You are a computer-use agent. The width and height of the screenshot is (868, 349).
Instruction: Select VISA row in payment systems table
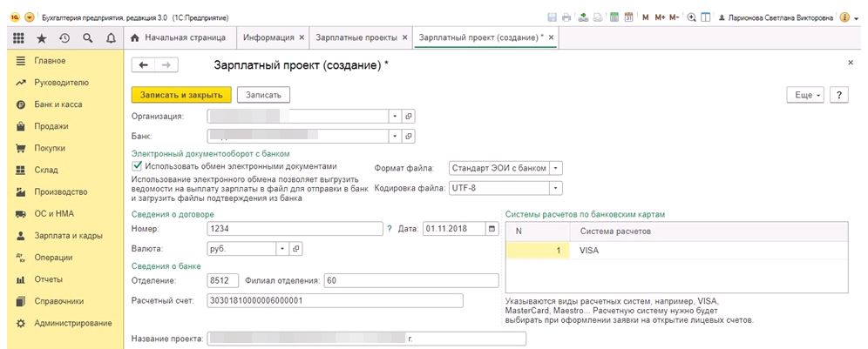click(x=677, y=251)
